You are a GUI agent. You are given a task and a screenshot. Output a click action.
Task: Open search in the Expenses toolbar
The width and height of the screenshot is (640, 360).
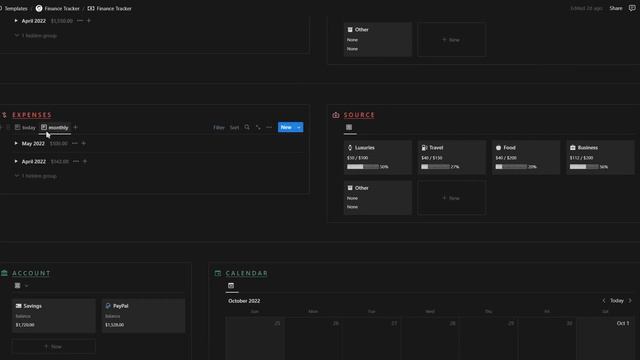[x=247, y=127]
